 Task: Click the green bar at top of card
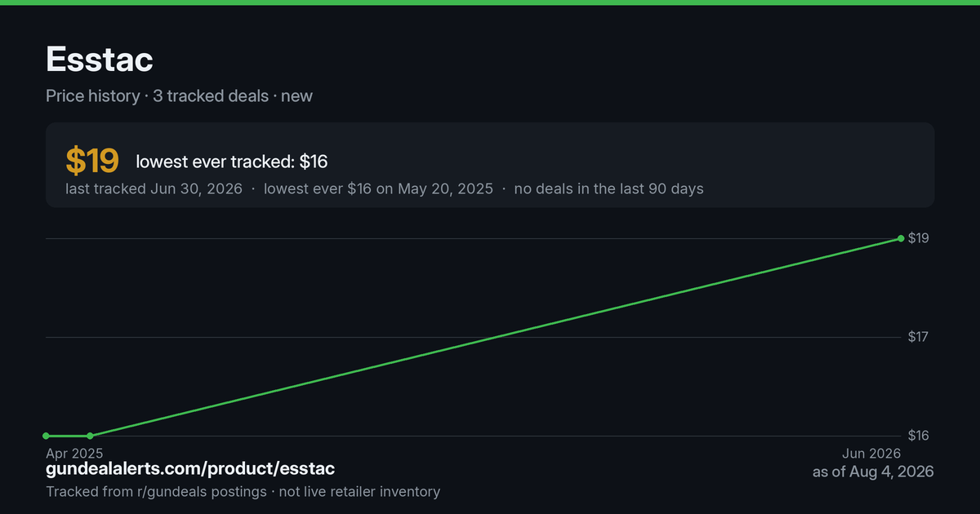coord(490,2)
